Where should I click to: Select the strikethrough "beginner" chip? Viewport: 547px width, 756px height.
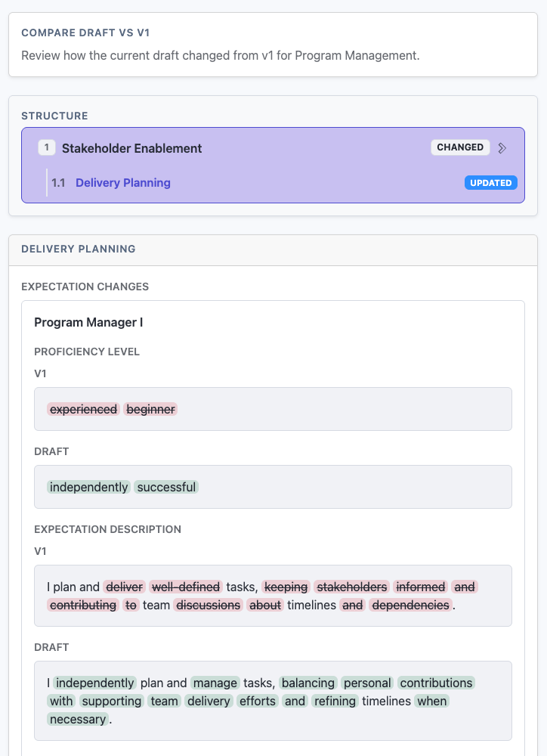(151, 409)
